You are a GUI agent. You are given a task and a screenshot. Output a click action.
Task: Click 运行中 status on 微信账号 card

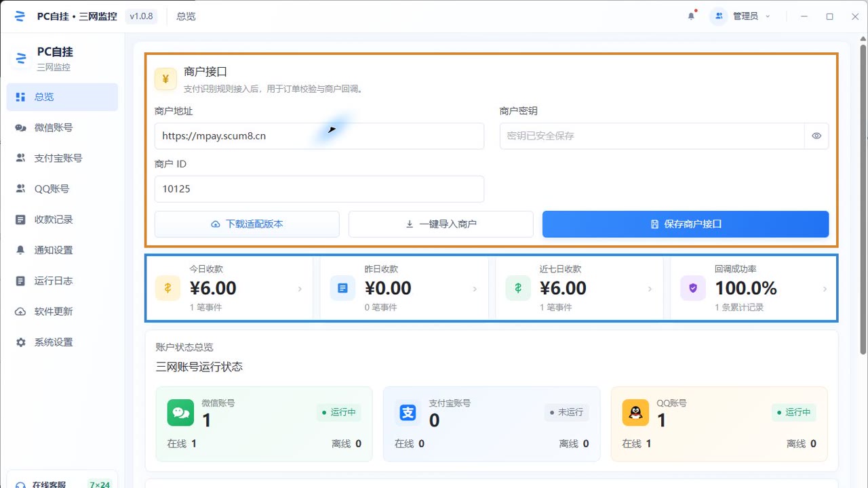[339, 412]
